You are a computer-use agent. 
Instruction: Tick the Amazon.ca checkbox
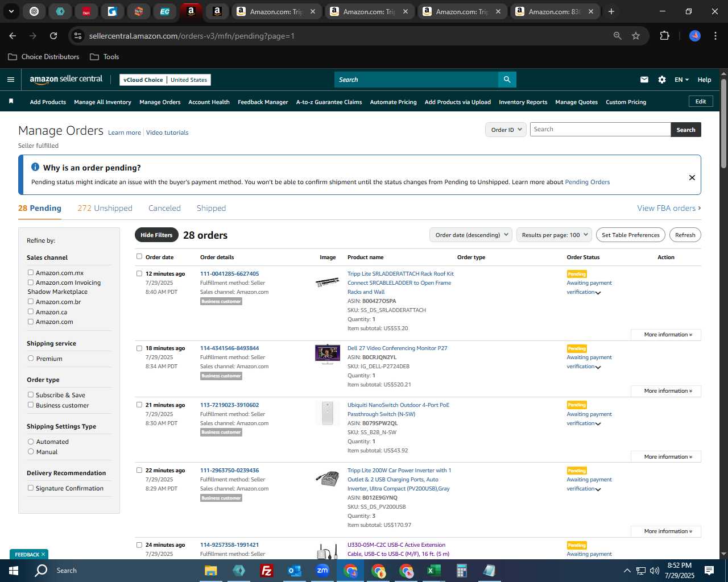click(x=31, y=311)
